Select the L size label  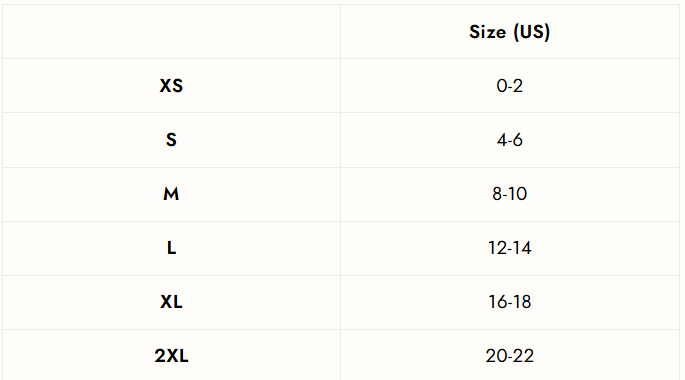(171, 248)
